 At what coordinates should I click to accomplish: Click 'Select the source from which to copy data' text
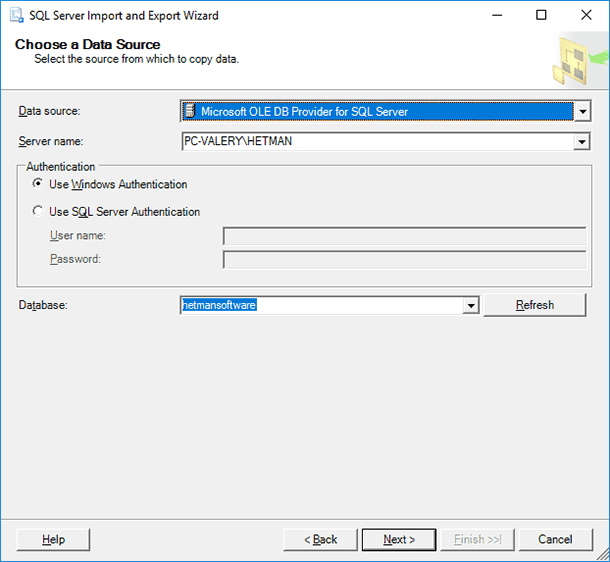[x=137, y=59]
